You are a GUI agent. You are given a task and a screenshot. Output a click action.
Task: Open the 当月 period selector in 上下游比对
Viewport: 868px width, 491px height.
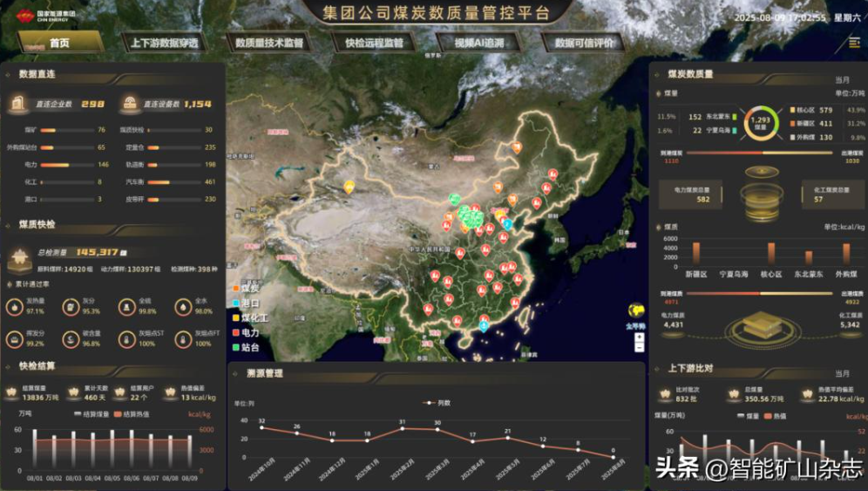click(x=842, y=373)
